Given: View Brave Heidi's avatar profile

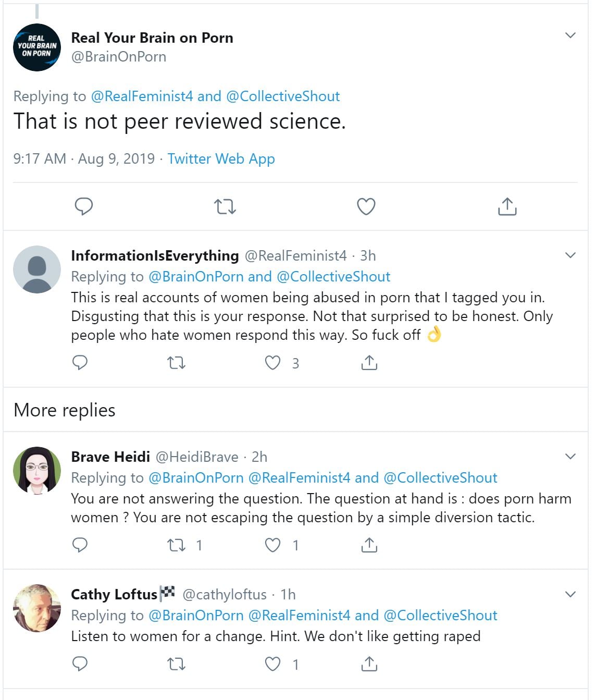Looking at the screenshot, I should point(37,470).
